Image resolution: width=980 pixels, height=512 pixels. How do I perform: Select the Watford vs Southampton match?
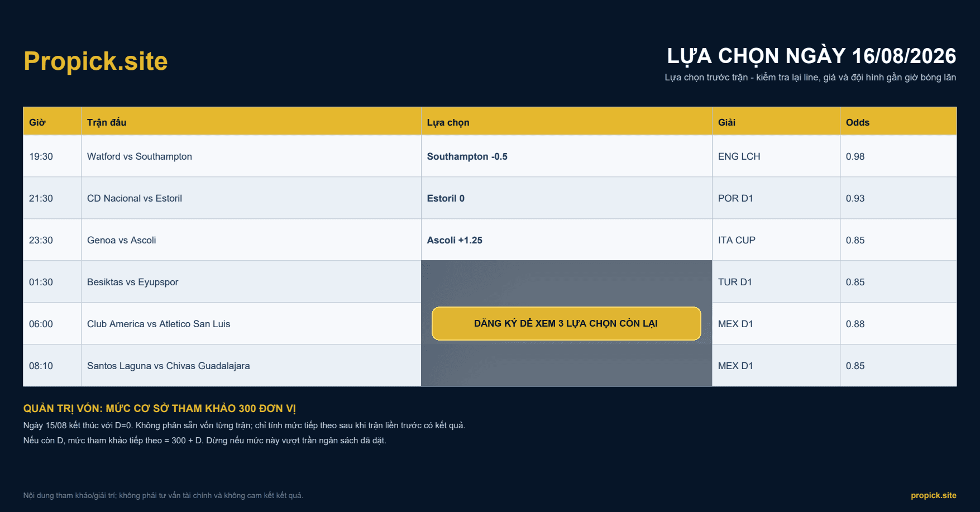click(140, 156)
